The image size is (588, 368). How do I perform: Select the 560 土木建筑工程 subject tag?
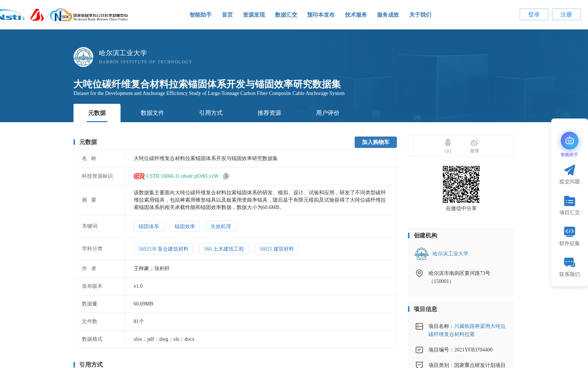click(224, 249)
